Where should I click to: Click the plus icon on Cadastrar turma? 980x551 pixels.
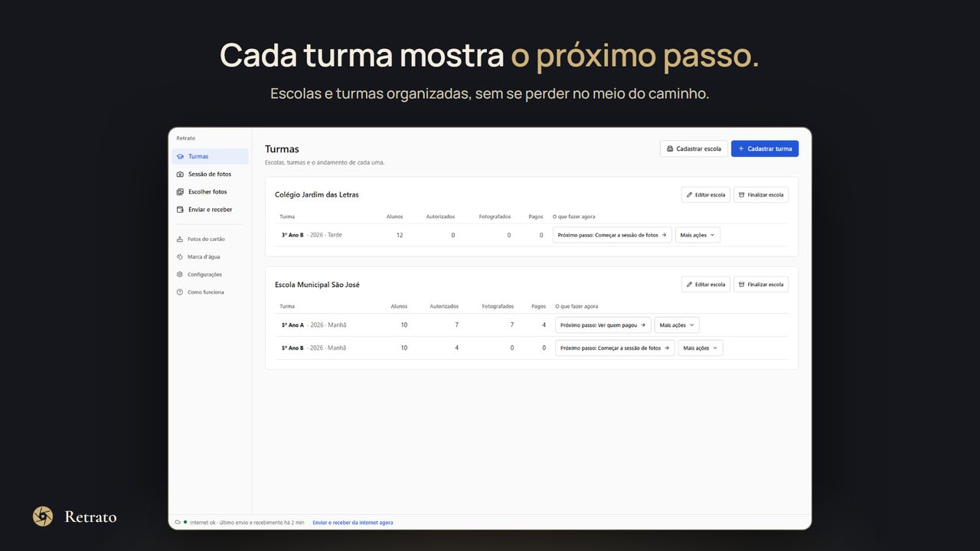click(x=741, y=148)
